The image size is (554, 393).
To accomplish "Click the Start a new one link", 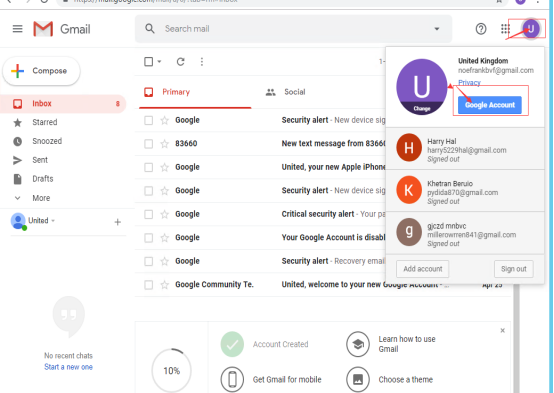I will 68,367.
